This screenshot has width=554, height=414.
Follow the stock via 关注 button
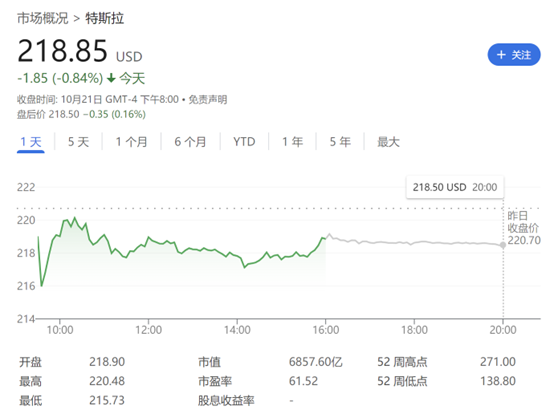pos(514,55)
